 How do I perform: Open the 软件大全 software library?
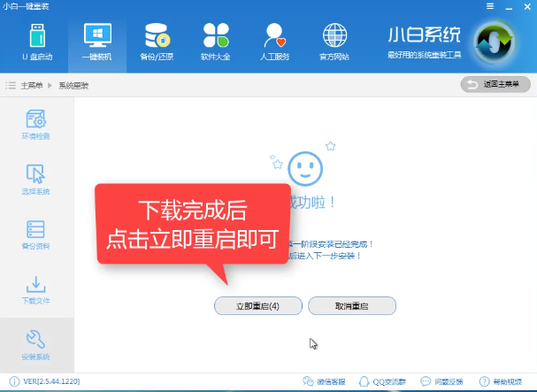216,42
